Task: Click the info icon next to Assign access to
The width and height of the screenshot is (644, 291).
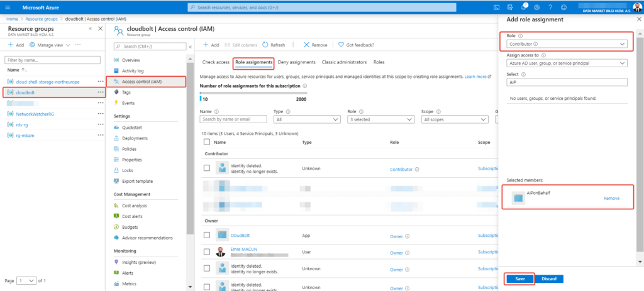Action: [543, 55]
